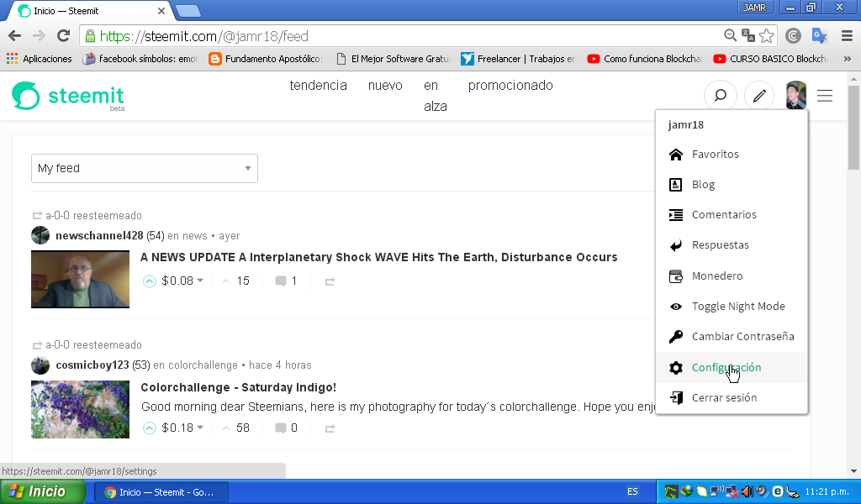Show voters list for 58 votes
Screen dimensions: 861x504
point(236,428)
